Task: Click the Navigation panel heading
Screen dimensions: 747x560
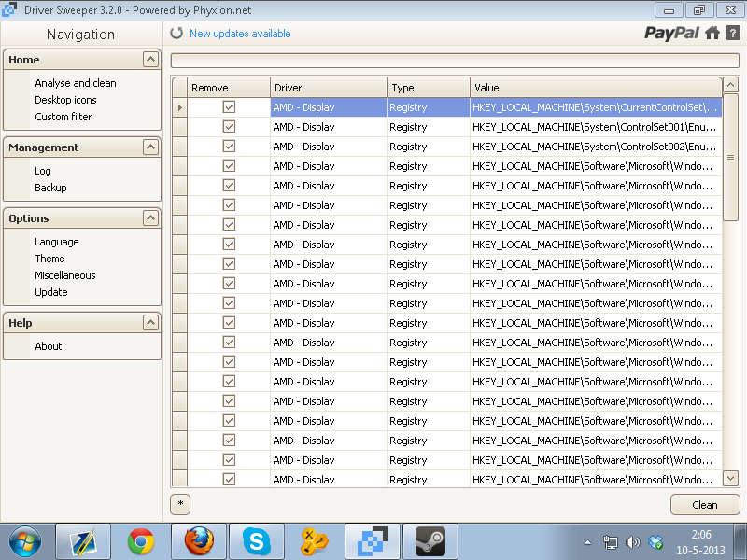Action: (80, 35)
